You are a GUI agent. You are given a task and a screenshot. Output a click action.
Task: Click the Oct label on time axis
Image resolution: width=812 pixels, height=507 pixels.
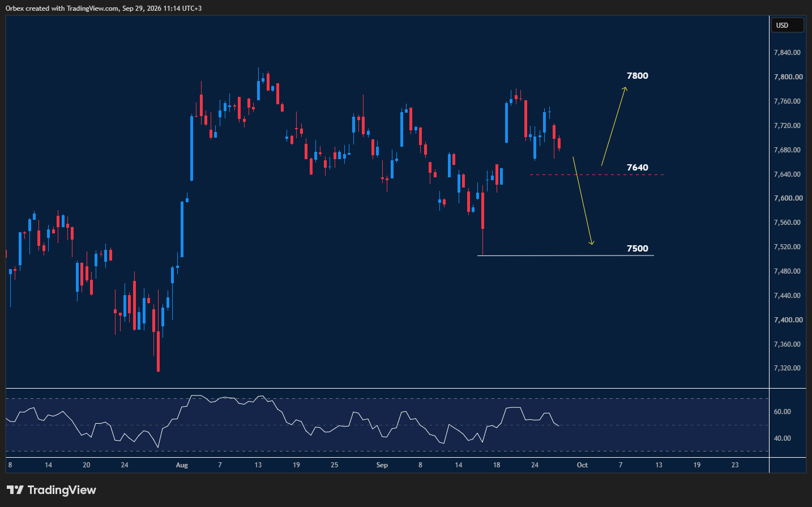pos(582,465)
